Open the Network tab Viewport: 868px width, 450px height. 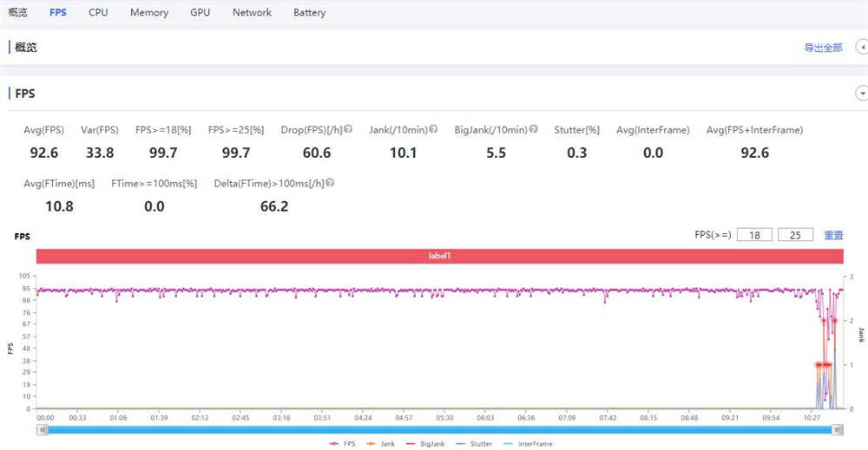(252, 12)
